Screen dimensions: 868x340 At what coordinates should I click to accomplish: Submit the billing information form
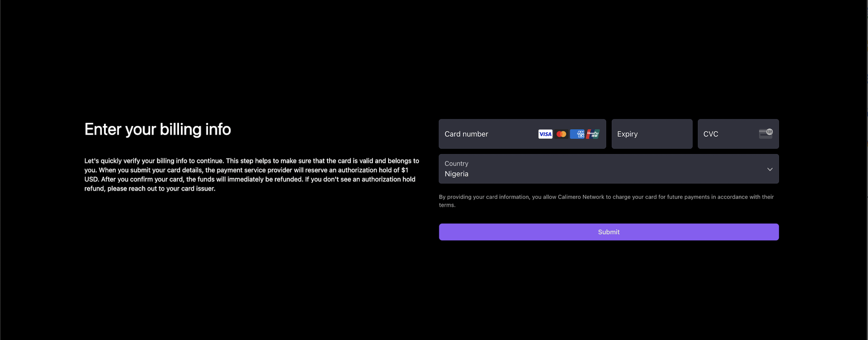(608, 231)
